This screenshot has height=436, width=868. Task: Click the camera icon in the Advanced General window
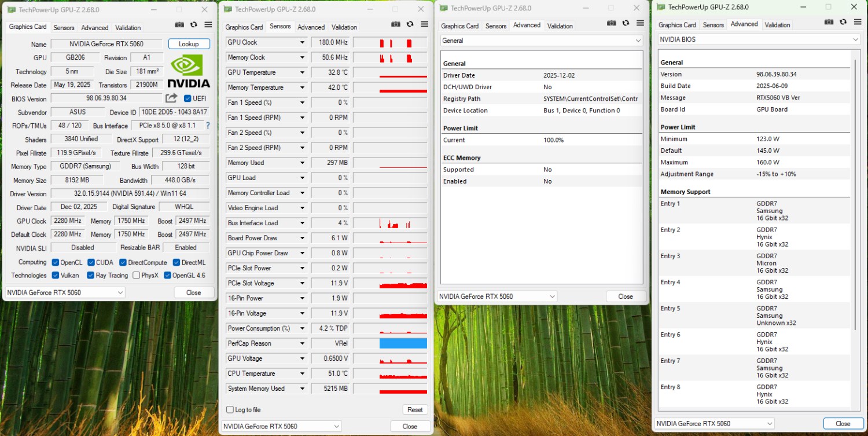tap(612, 23)
